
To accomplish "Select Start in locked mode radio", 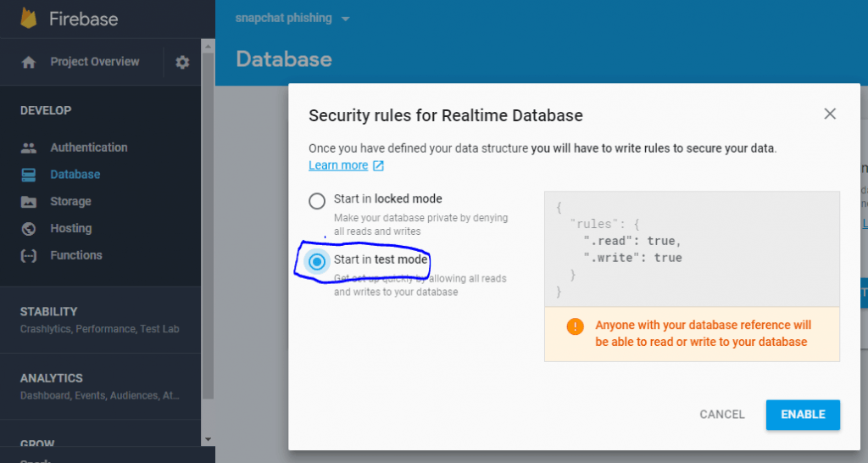I will (317, 200).
